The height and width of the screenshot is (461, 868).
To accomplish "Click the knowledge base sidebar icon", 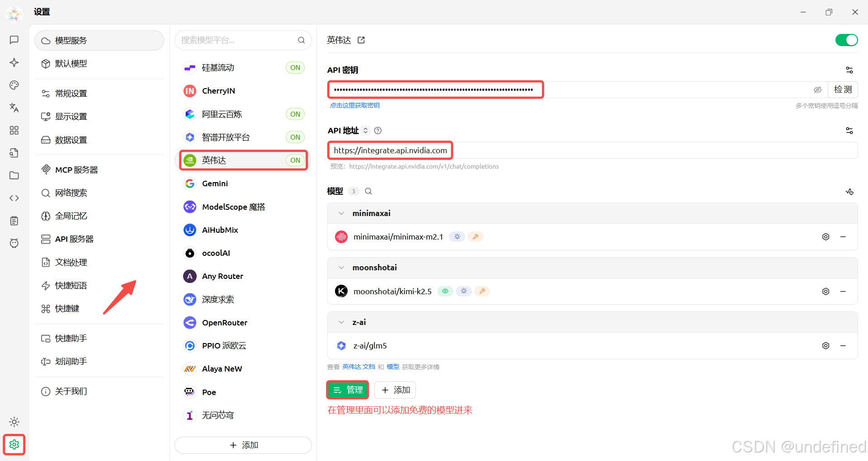I will (14, 153).
